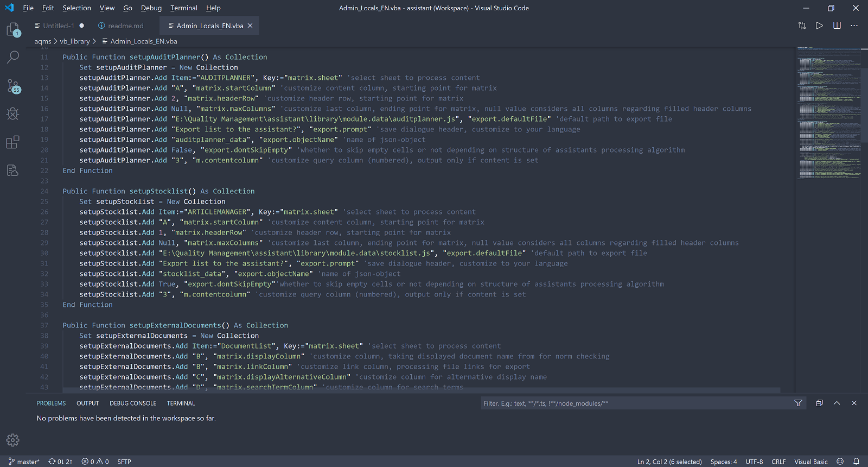Open the editor More Actions menu
This screenshot has height=467, width=868.
pos(854,26)
